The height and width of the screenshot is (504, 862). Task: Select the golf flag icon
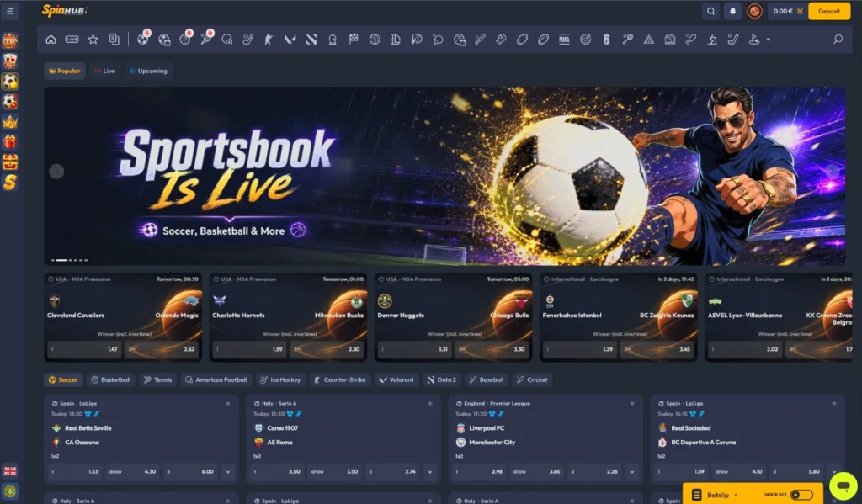[x=754, y=40]
